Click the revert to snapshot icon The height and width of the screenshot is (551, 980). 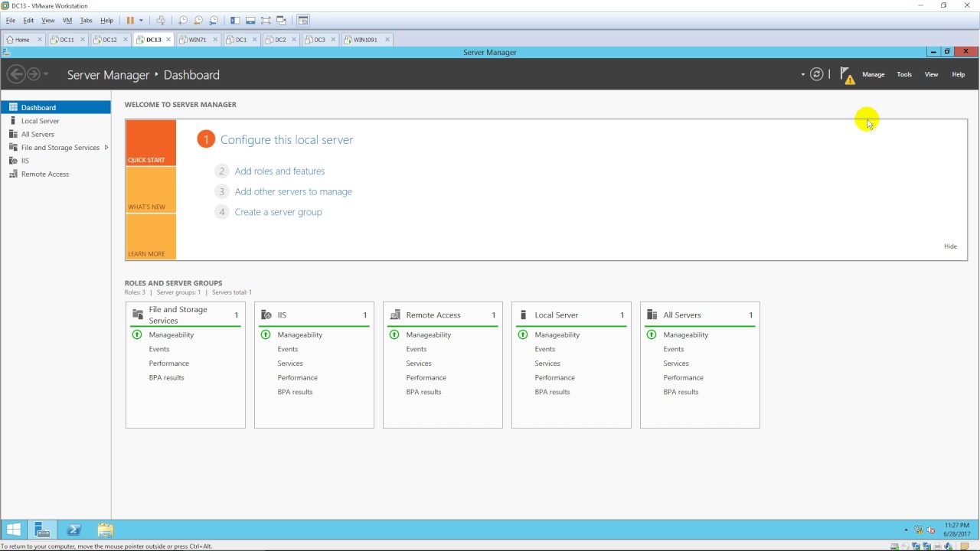pyautogui.click(x=198, y=20)
